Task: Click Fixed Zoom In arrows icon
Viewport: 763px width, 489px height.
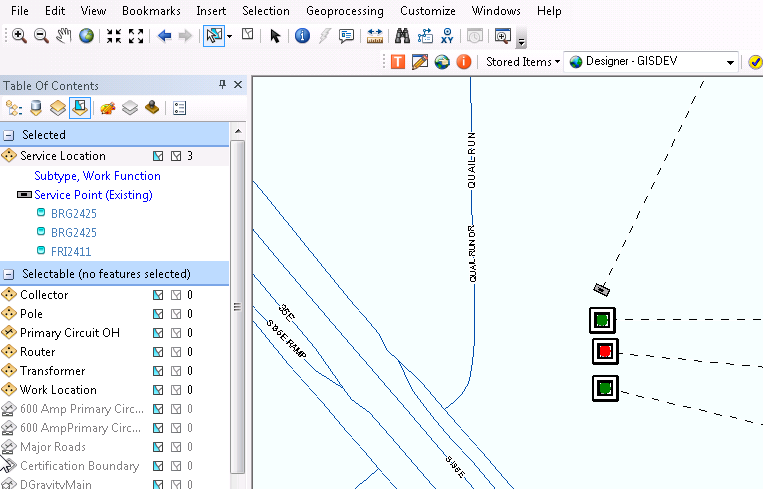Action: point(114,36)
